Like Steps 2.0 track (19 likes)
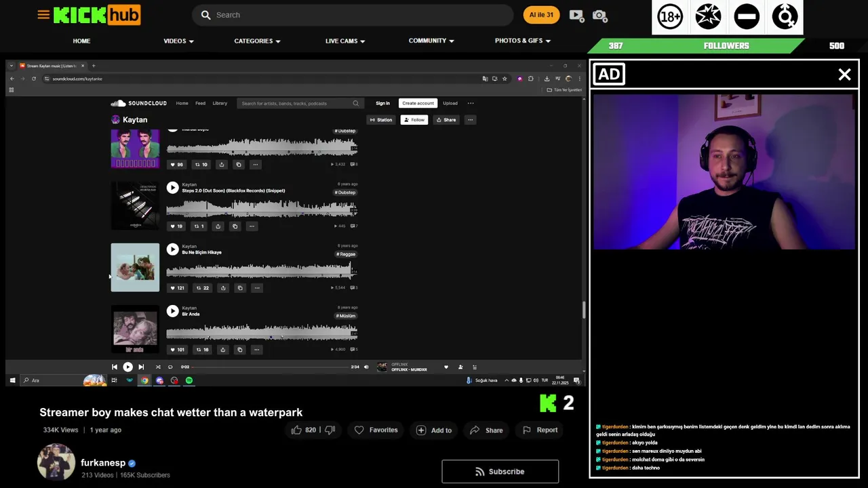 tap(176, 226)
